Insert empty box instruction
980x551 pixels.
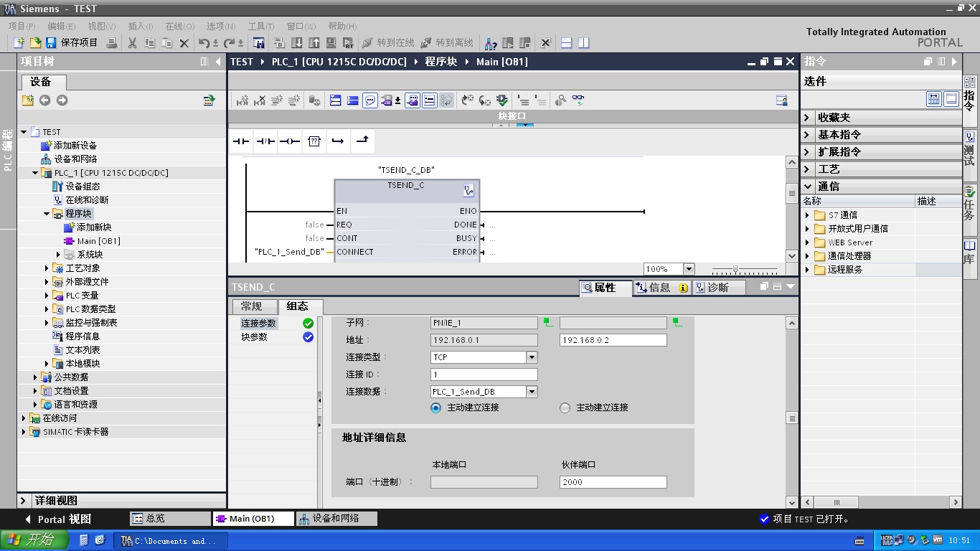(x=314, y=141)
